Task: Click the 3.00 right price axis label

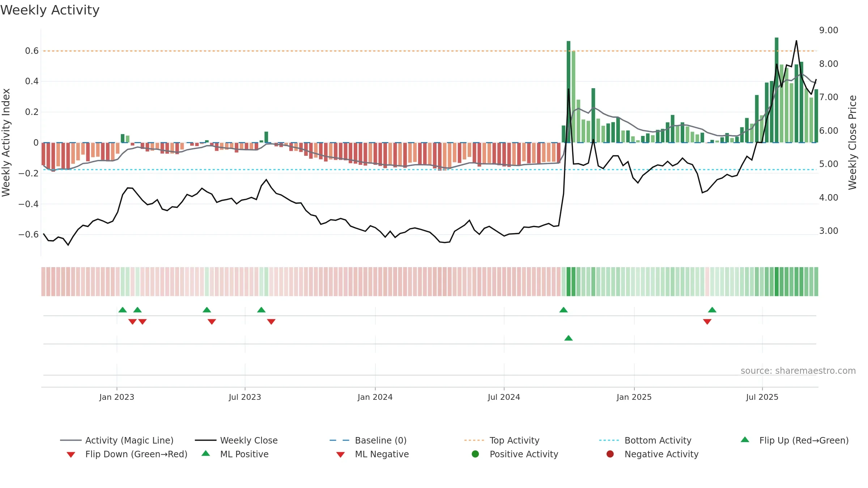Action: [x=829, y=231]
